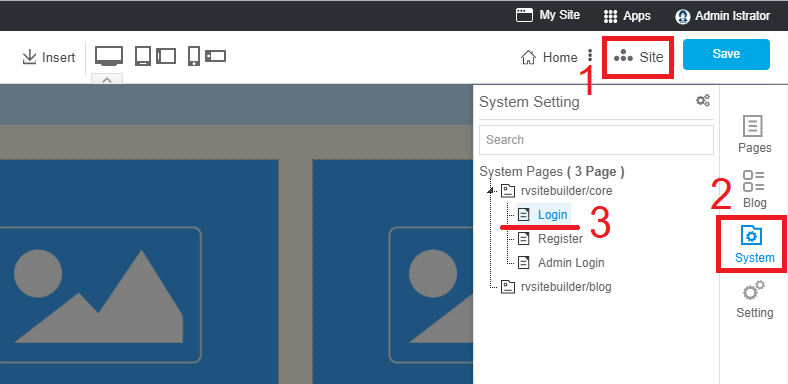Click the rvsitebuilder/blog folder icon
The height and width of the screenshot is (384, 788).
coord(508,287)
